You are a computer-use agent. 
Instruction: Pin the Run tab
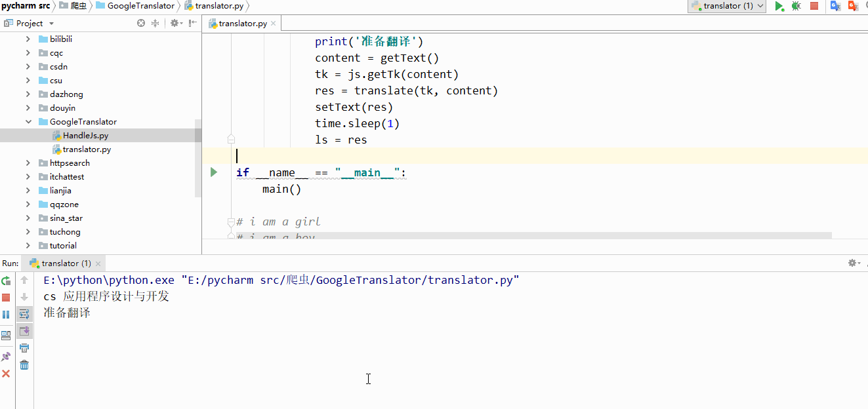[x=6, y=357]
